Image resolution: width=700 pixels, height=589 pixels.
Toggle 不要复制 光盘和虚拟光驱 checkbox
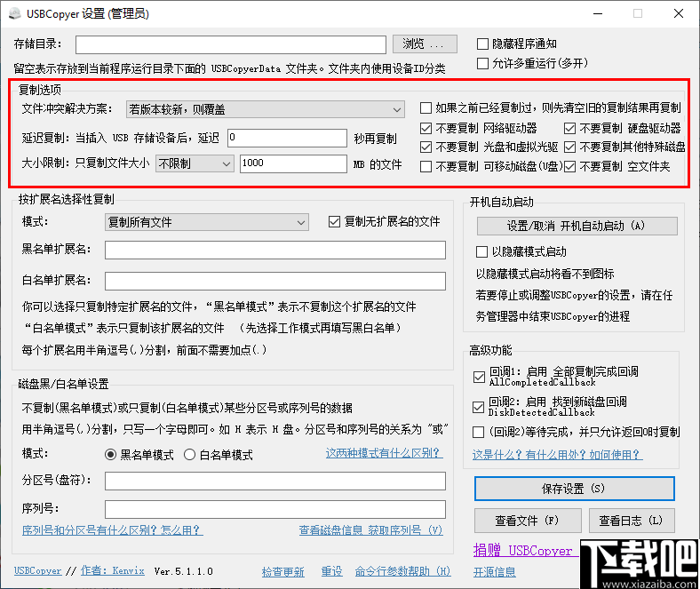click(426, 147)
